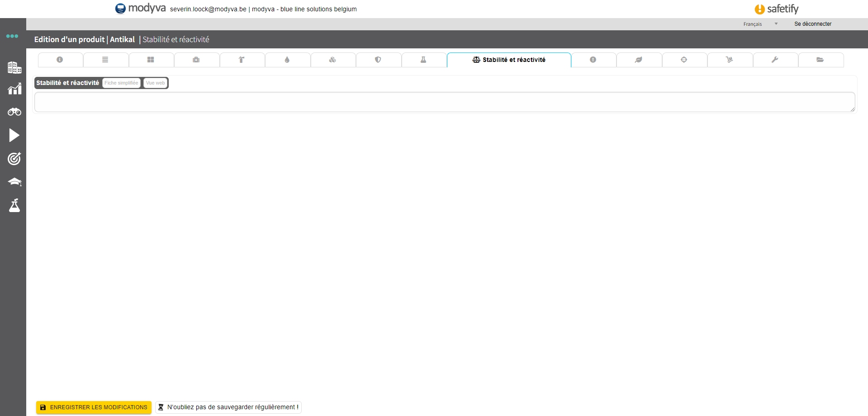The image size is (868, 416).
Task: Open the info circle tab
Action: [x=60, y=60]
